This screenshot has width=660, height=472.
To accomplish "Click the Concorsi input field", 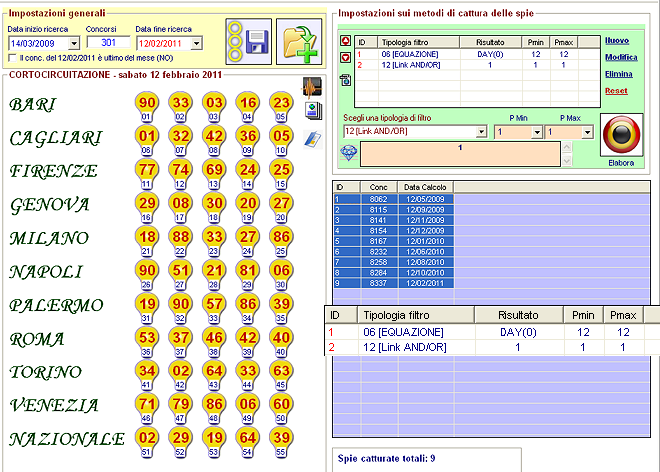I will (x=109, y=43).
